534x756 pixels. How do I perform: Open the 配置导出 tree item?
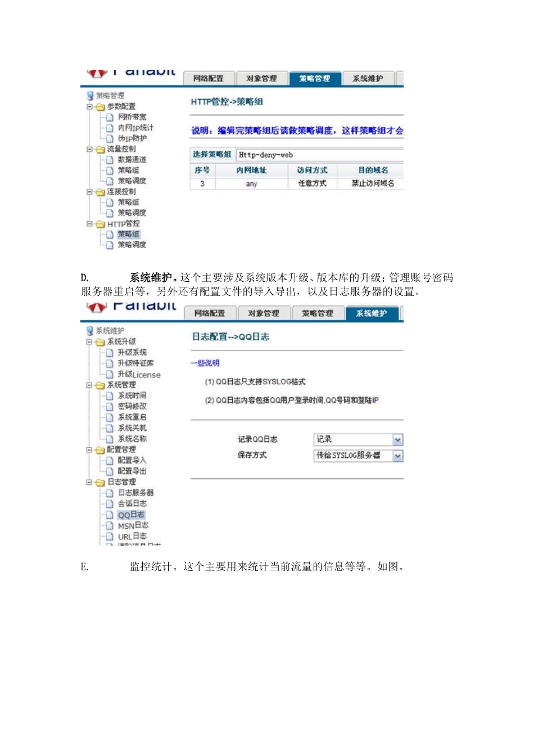tap(132, 471)
